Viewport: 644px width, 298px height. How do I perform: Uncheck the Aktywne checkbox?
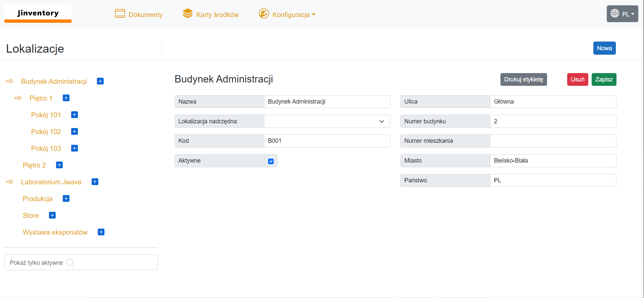(271, 161)
